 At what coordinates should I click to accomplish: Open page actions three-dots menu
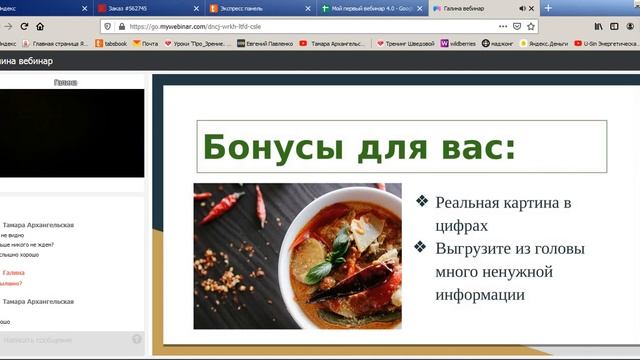[503, 27]
